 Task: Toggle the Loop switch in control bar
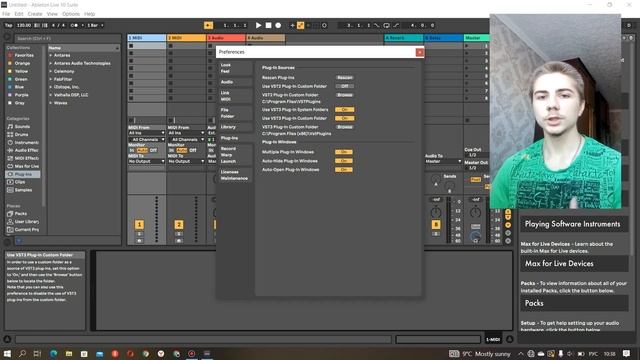pyautogui.click(x=386, y=25)
